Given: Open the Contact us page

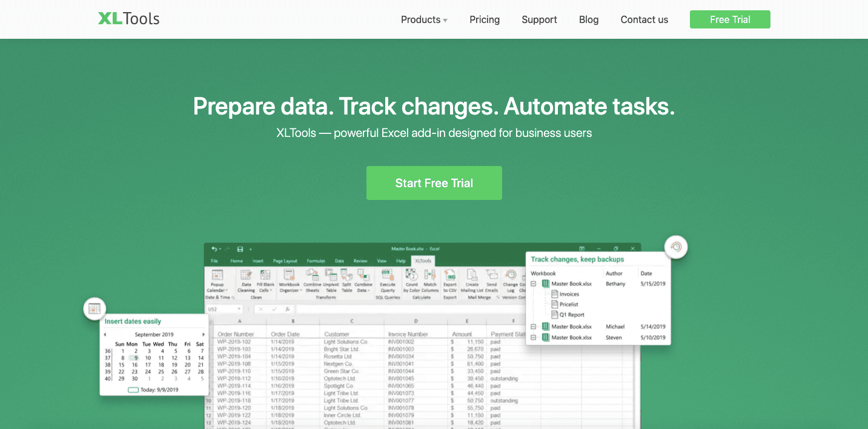Looking at the screenshot, I should pyautogui.click(x=644, y=19).
